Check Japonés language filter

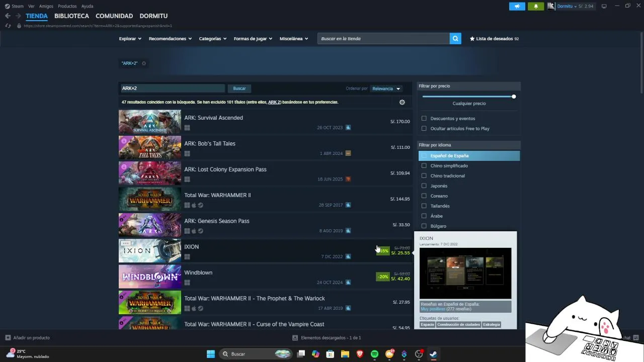coord(424,186)
